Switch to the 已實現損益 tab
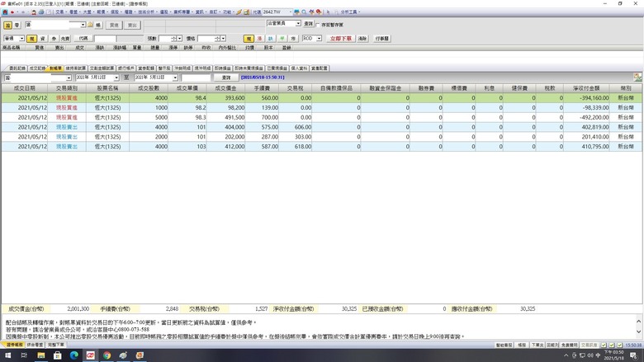 coord(277,68)
